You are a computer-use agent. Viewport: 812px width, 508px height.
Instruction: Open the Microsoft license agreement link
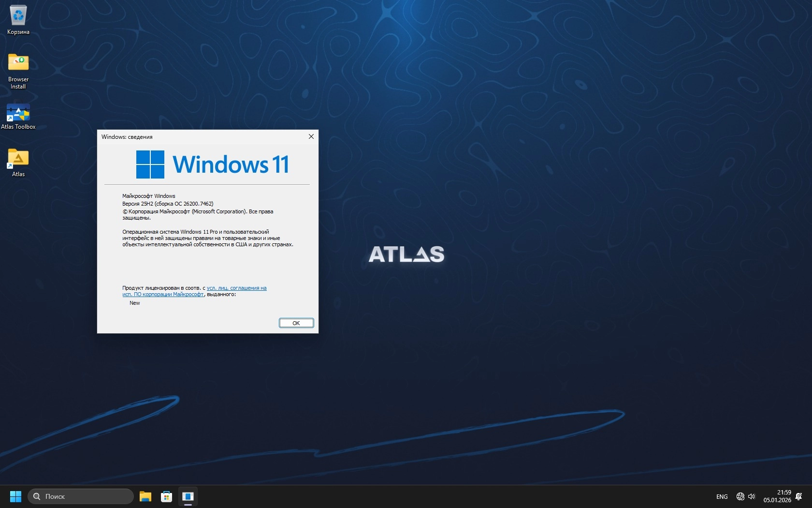[236, 288]
